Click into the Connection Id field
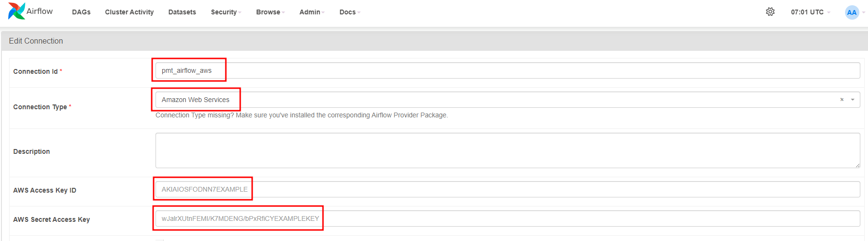This screenshot has height=241, width=868. (x=508, y=70)
